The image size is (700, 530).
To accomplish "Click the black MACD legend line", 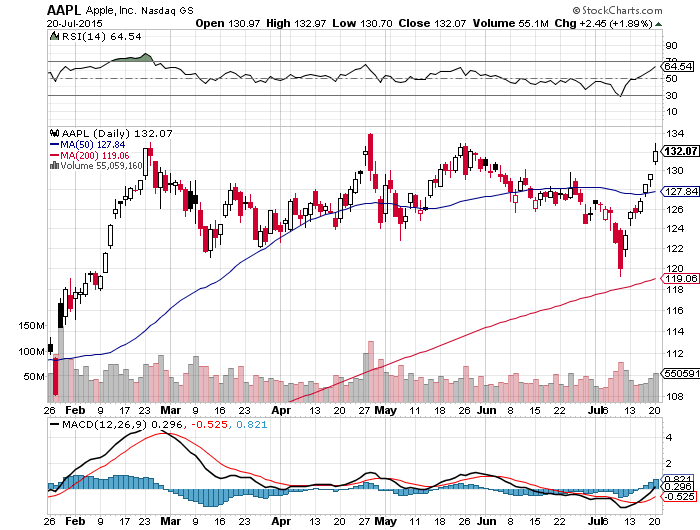I will tap(54, 425).
